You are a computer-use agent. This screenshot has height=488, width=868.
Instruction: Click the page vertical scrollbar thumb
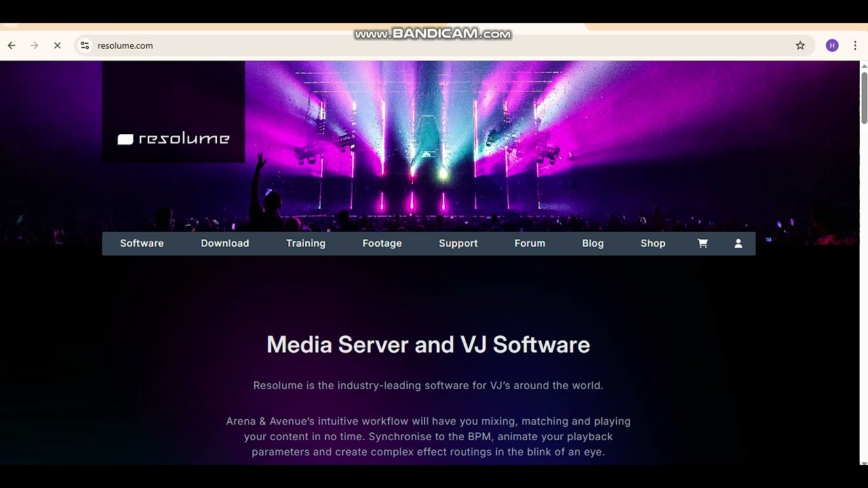(x=864, y=97)
